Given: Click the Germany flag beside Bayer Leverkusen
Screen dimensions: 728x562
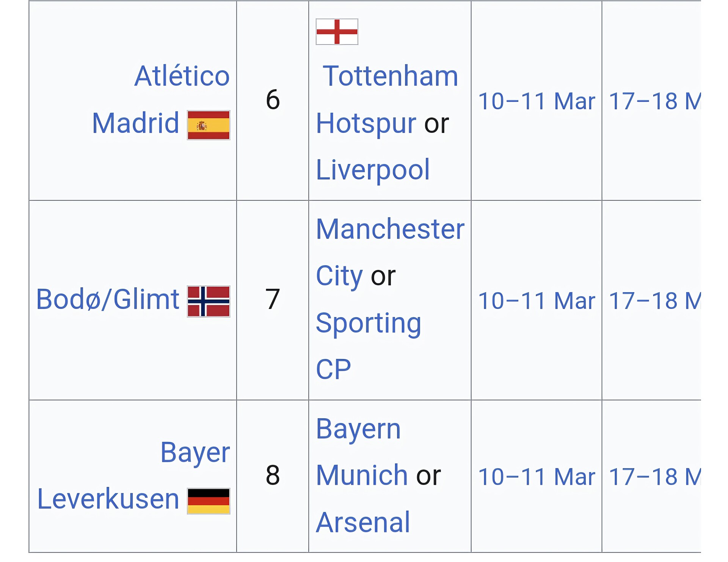Looking at the screenshot, I should pyautogui.click(x=209, y=501).
